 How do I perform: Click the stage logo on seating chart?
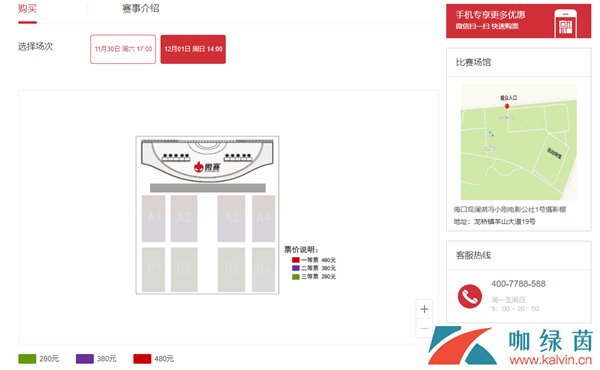coord(207,167)
